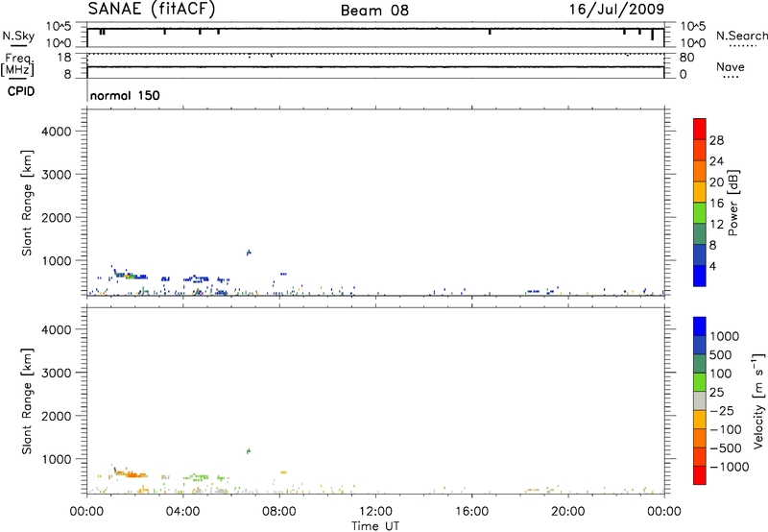Click the "80" label on the Nave axis
The image size is (768, 532).
point(686,58)
